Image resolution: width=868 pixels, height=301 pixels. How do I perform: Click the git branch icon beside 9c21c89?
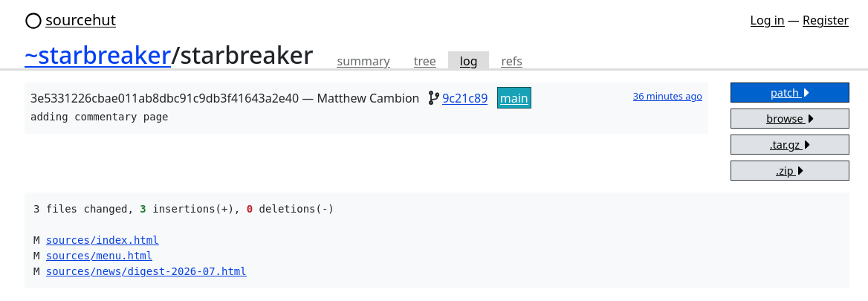coord(434,99)
